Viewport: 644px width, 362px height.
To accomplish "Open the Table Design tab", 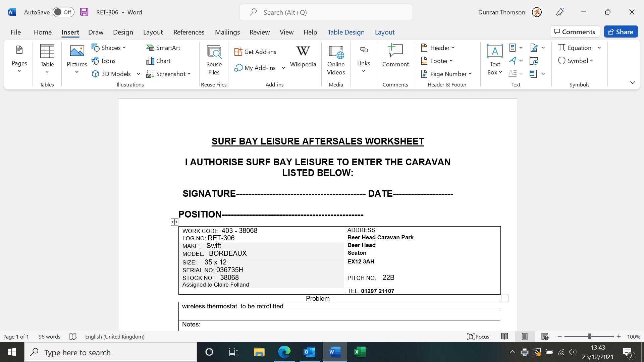I will (x=346, y=32).
